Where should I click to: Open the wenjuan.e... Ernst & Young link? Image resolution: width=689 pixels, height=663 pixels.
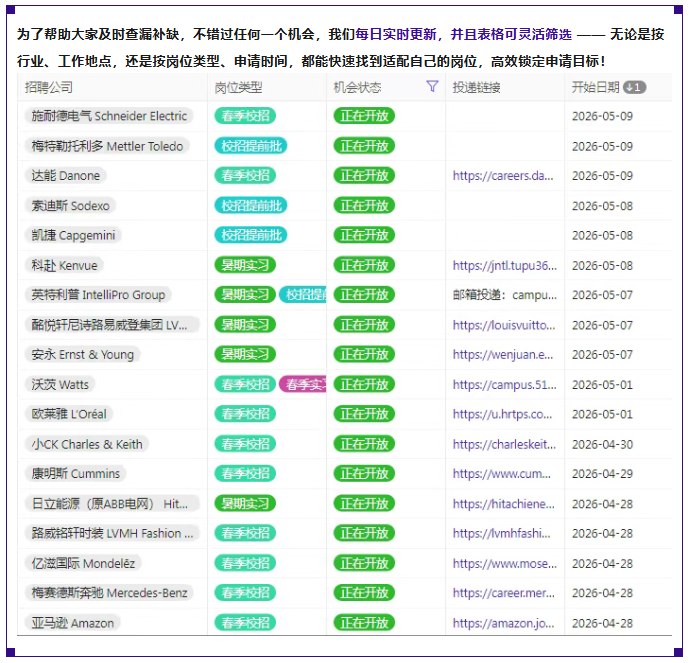(x=503, y=355)
